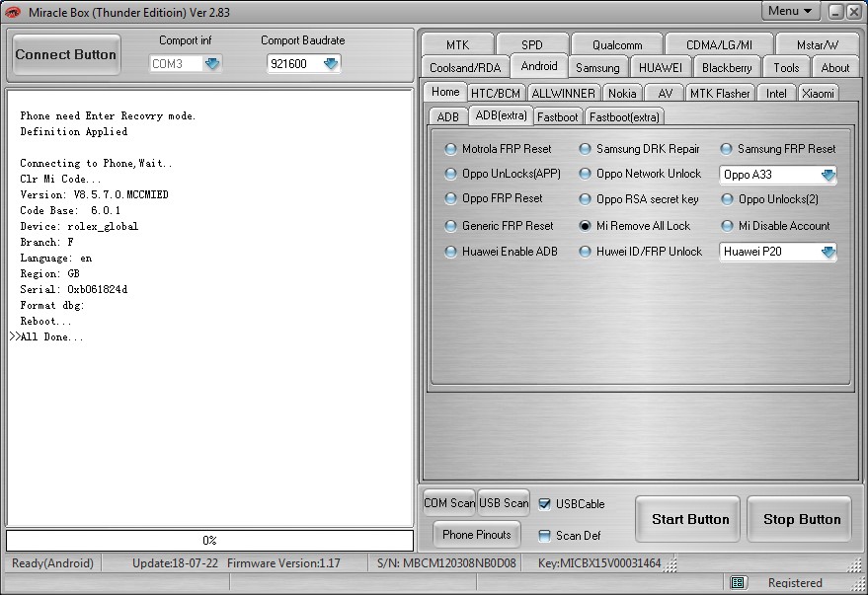Click the S/N: MBCM120308NB0D08 status text
Screen dimensions: 868x595
click(x=446, y=562)
